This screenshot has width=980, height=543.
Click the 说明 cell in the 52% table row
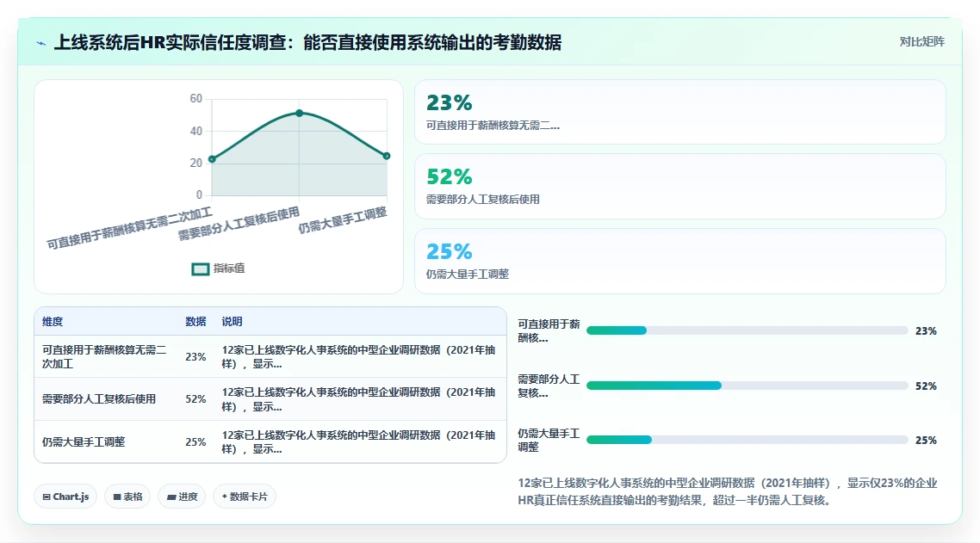pyautogui.click(x=359, y=399)
